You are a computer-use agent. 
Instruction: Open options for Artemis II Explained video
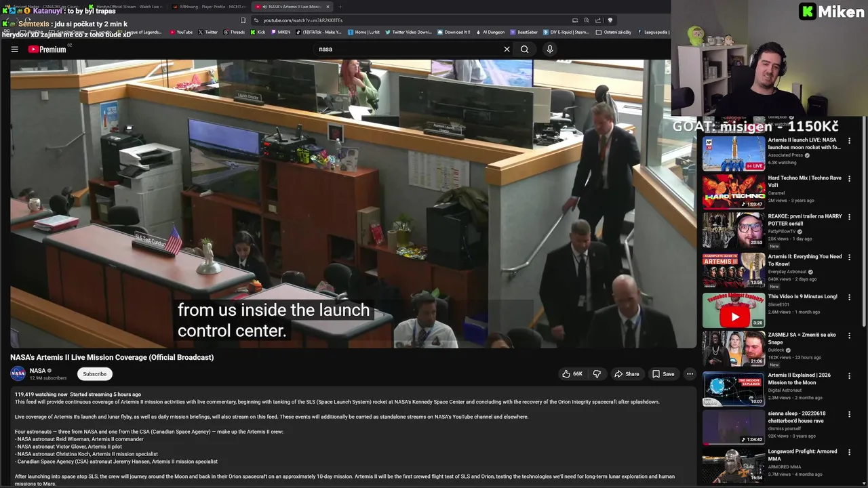pos(849,375)
